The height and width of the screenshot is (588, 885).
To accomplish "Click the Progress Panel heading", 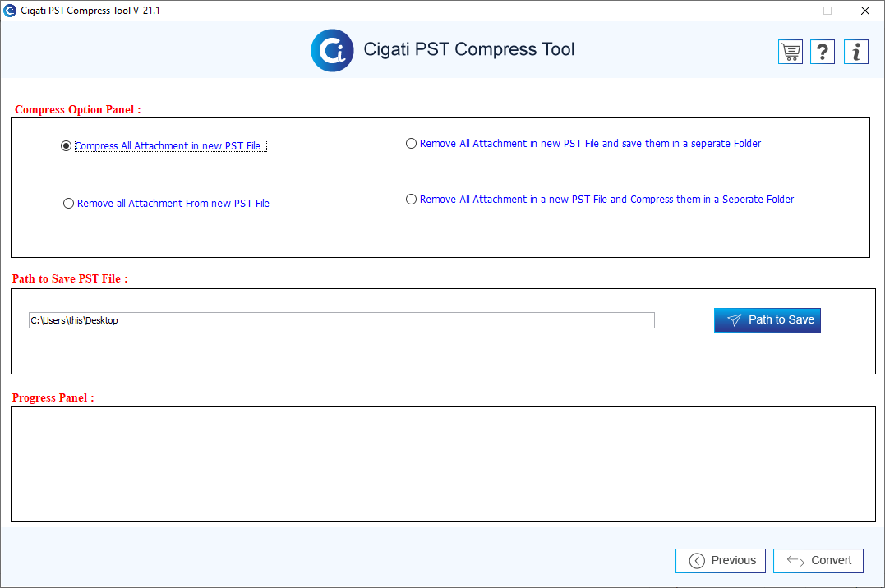I will click(x=53, y=397).
